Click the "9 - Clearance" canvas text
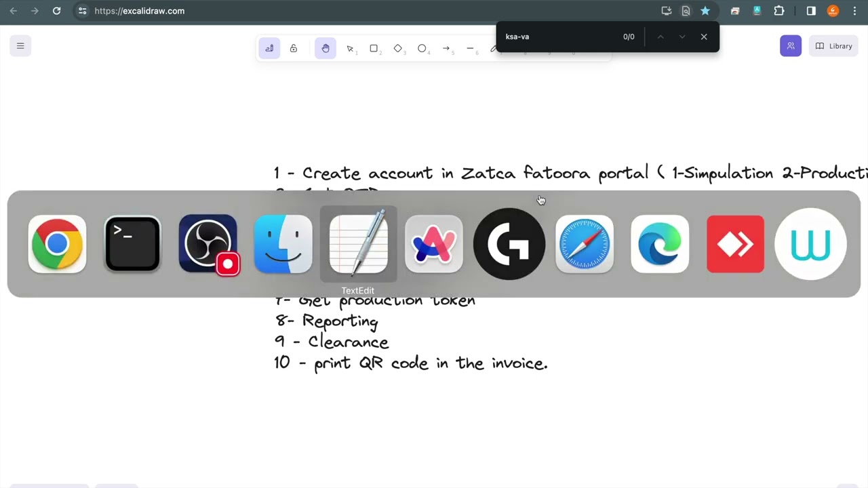The image size is (868, 488). [332, 342]
